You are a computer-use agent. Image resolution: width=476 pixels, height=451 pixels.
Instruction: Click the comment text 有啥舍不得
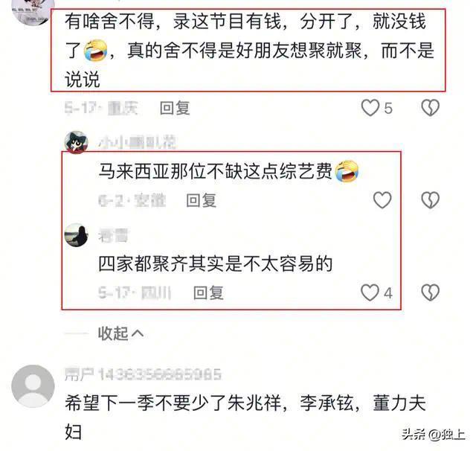250,50
